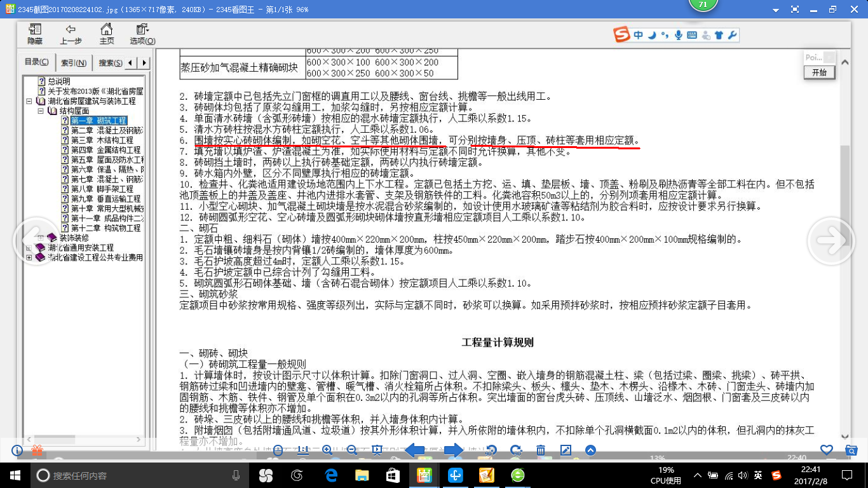
Task: Favorite image with the heart icon
Action: 827,450
